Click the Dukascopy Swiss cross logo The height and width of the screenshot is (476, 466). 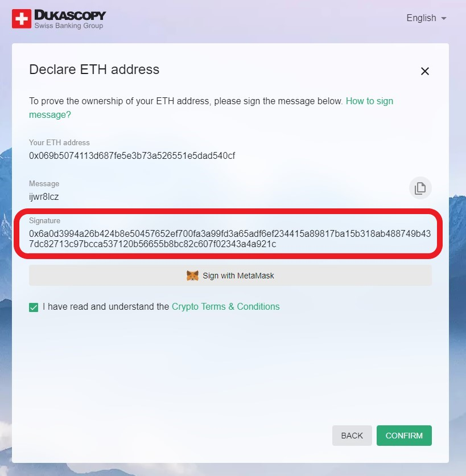tap(22, 19)
